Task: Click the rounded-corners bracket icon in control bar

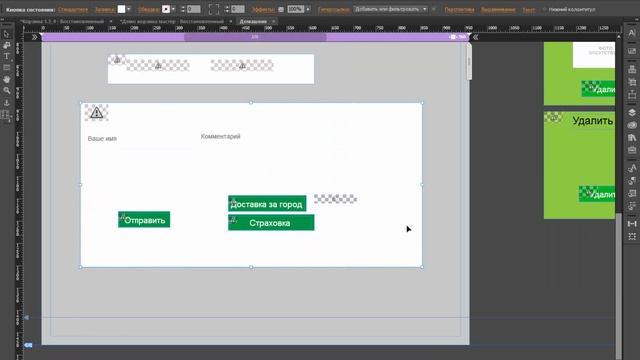Action: pyautogui.click(x=214, y=9)
